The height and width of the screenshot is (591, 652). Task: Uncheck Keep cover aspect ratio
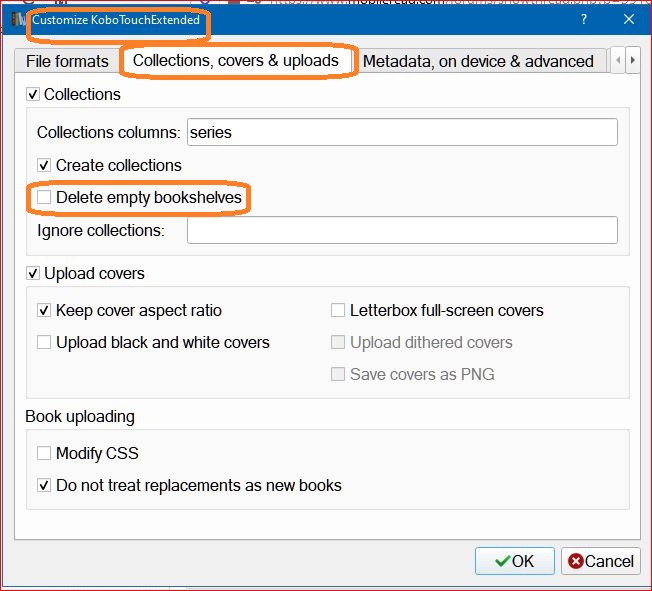[44, 310]
